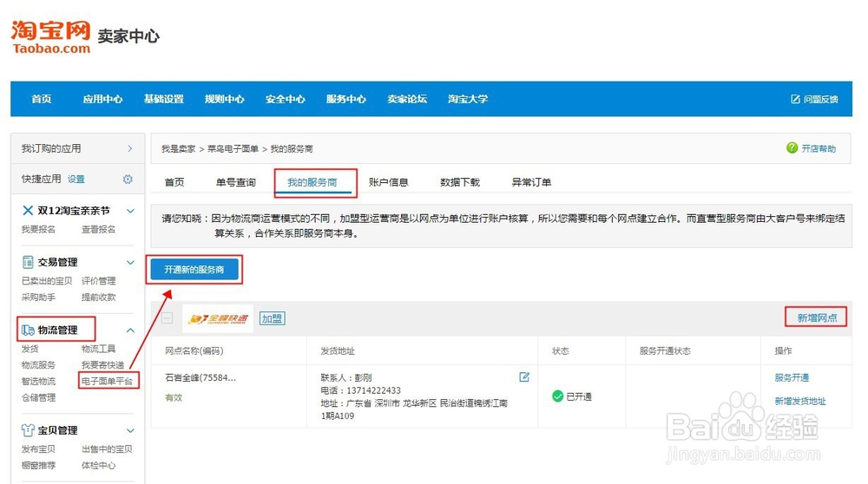Open 应用中心 in the navigation bar

tap(102, 99)
